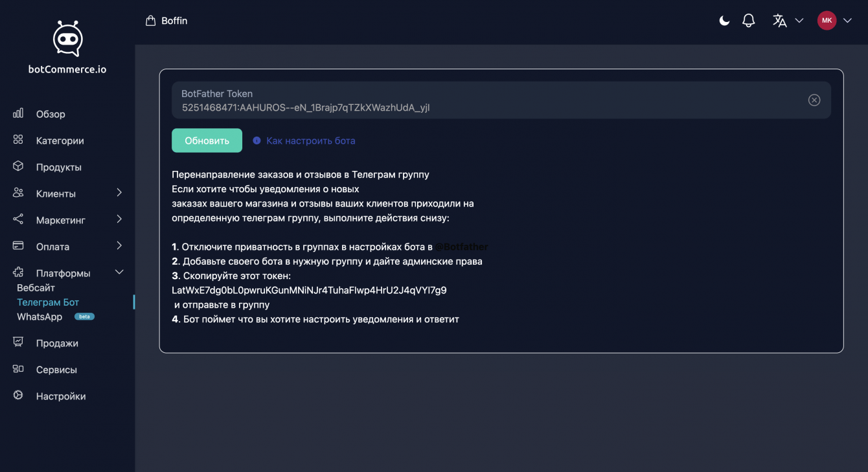Go to Категории
Viewport: 868px width, 472px height.
click(x=60, y=140)
